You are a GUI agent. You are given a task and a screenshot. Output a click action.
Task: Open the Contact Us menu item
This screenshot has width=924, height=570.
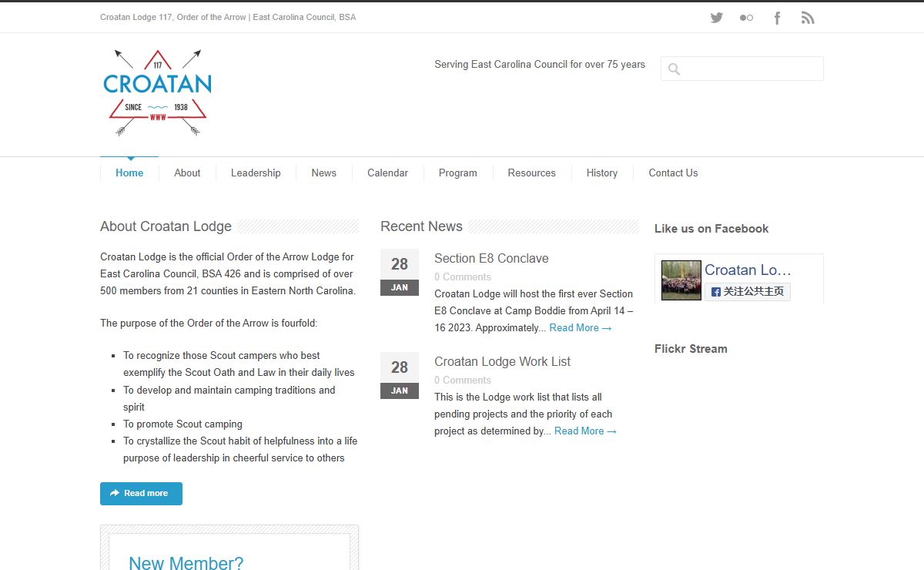point(674,173)
